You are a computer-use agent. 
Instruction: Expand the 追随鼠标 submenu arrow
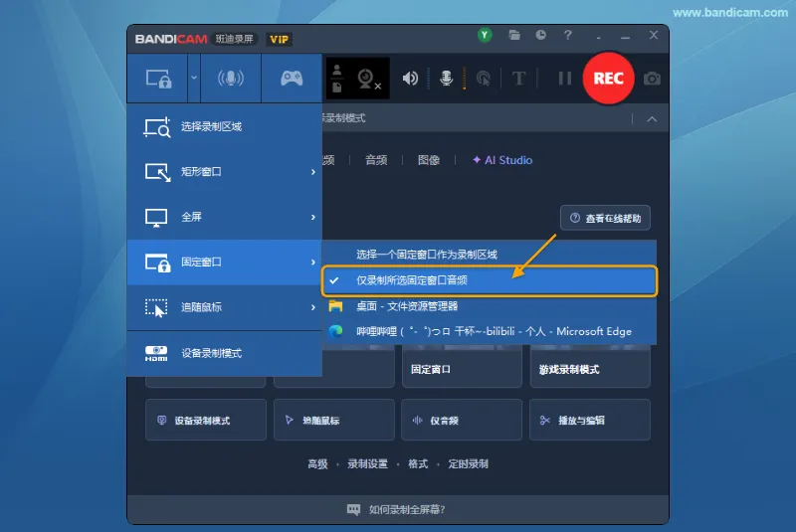coord(313,307)
